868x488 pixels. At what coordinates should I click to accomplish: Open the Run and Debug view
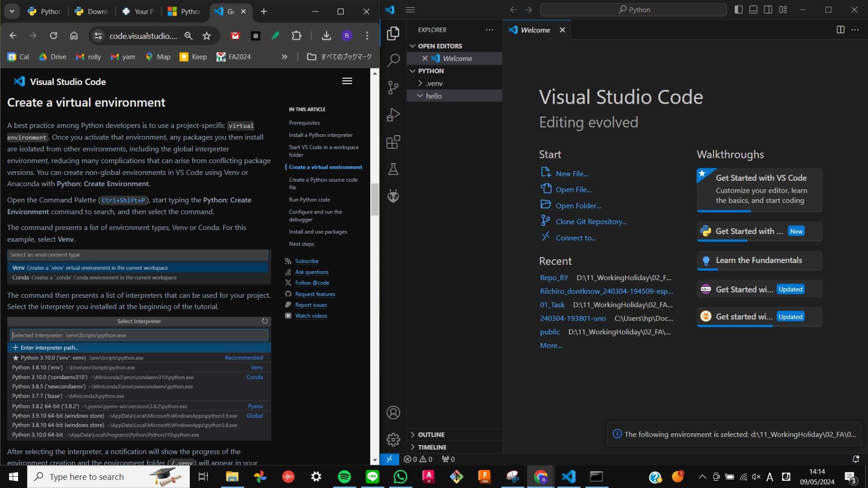point(393,115)
